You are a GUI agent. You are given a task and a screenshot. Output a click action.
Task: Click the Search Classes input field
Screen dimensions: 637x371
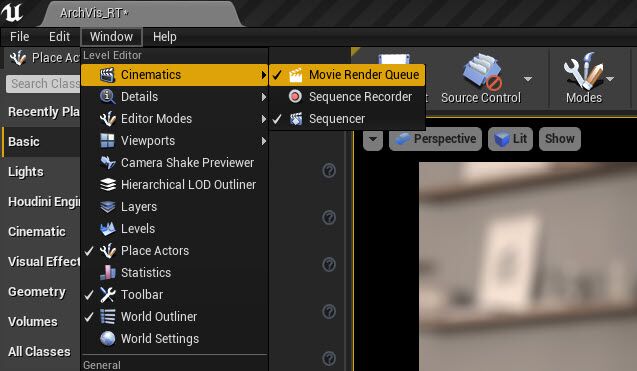(x=43, y=84)
